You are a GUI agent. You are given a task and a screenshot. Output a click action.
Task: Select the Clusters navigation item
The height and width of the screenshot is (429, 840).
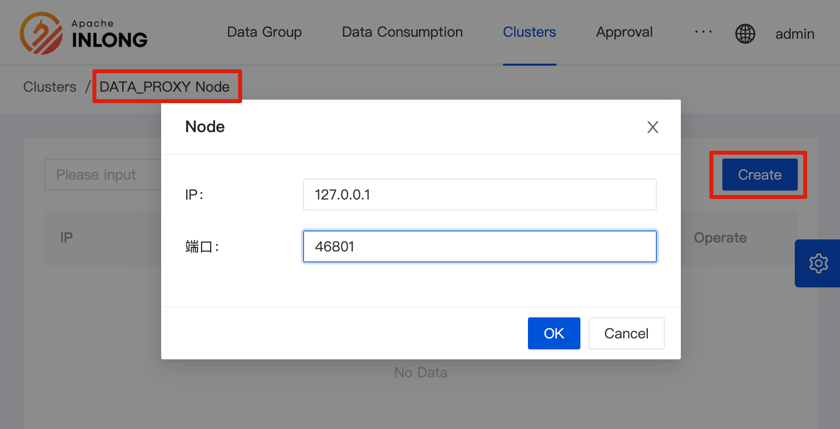(x=529, y=32)
